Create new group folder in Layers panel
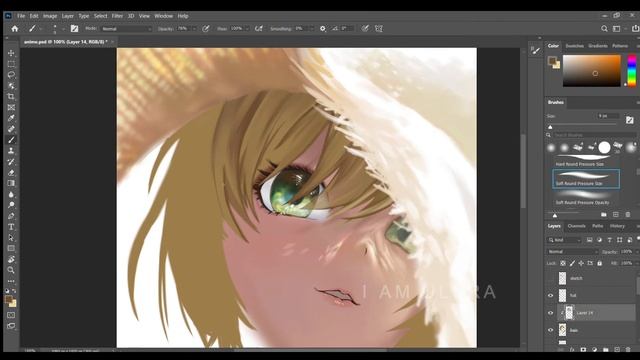The height and width of the screenshot is (360, 640). 606,350
